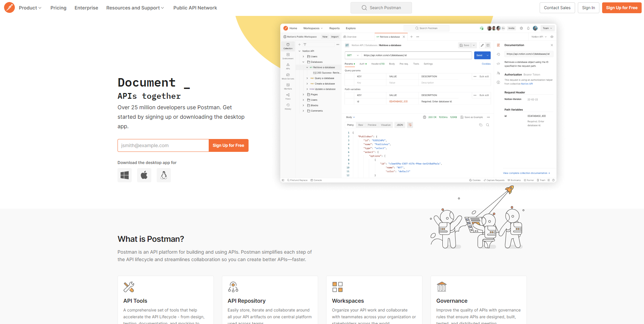This screenshot has width=644, height=324.
Task: Select the APIs sidebar icon in the app preview
Action: (288, 66)
